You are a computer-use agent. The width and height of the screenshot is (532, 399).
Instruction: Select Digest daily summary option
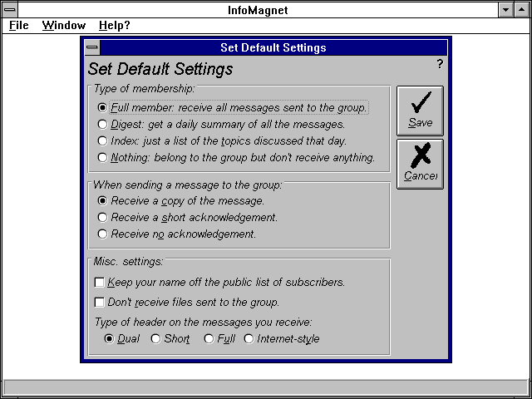(x=102, y=124)
